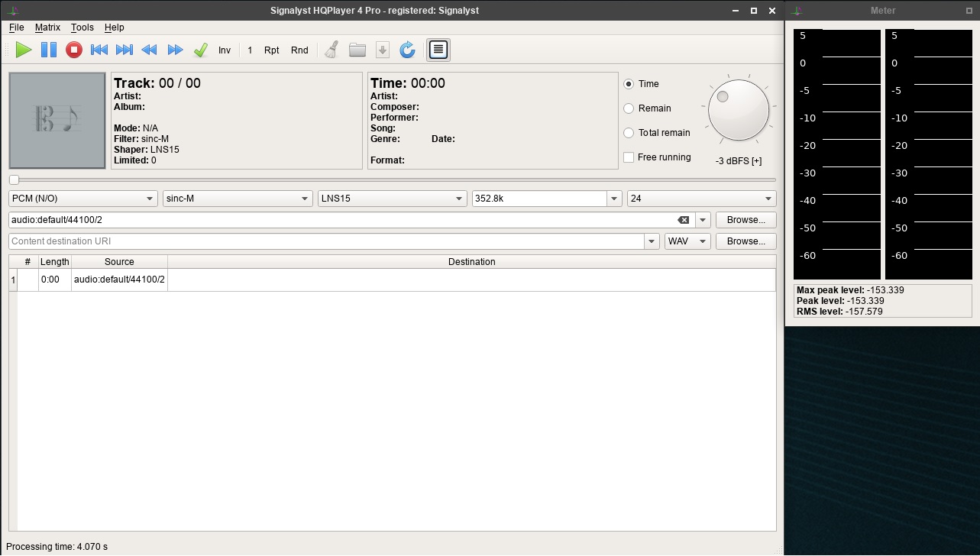Open the sinc-M filter dropdown
The image size is (980, 556).
238,199
